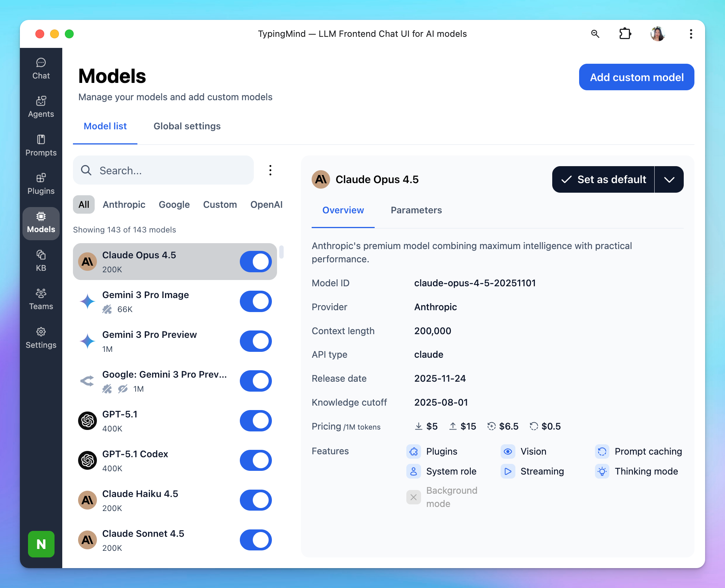
Task: Expand the dropdown arrow beside Set as default
Action: point(669,179)
